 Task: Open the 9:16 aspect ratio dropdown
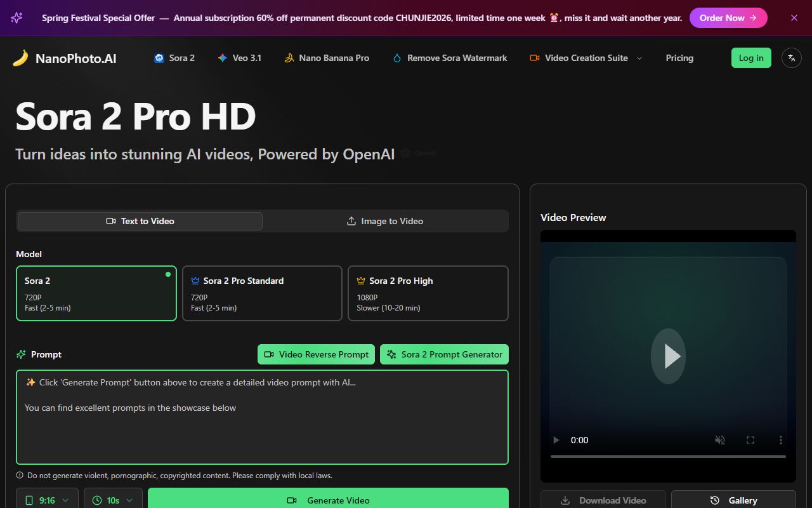click(47, 500)
